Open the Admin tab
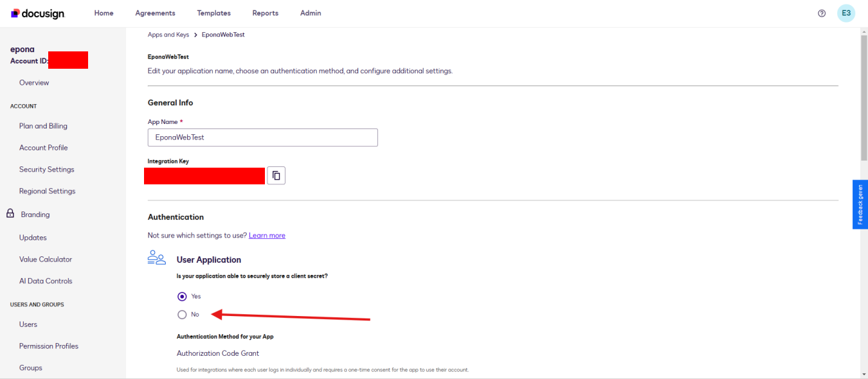868x379 pixels. pyautogui.click(x=311, y=13)
